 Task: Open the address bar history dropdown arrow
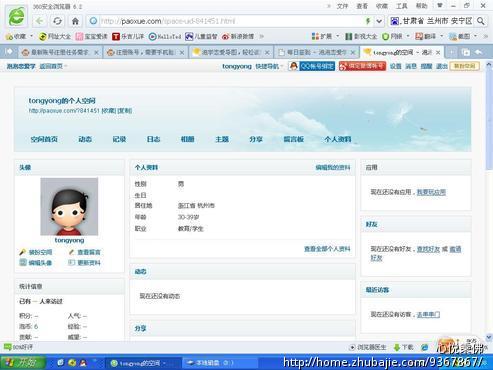click(x=379, y=21)
